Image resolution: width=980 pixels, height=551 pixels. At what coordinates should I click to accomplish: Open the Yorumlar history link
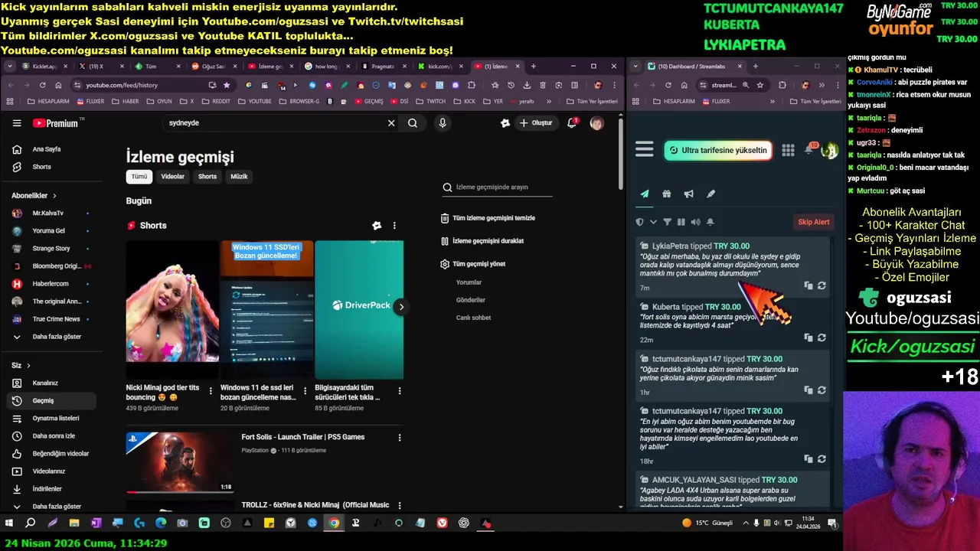[x=469, y=282]
